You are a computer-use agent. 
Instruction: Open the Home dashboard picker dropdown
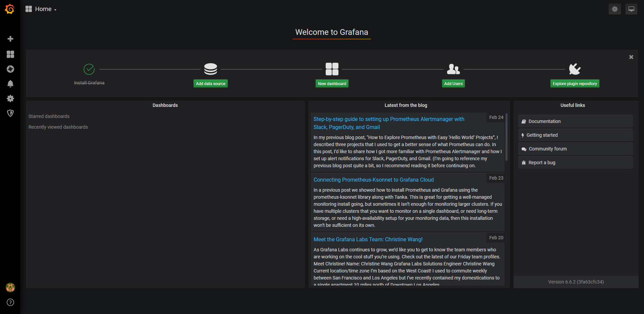[41, 9]
